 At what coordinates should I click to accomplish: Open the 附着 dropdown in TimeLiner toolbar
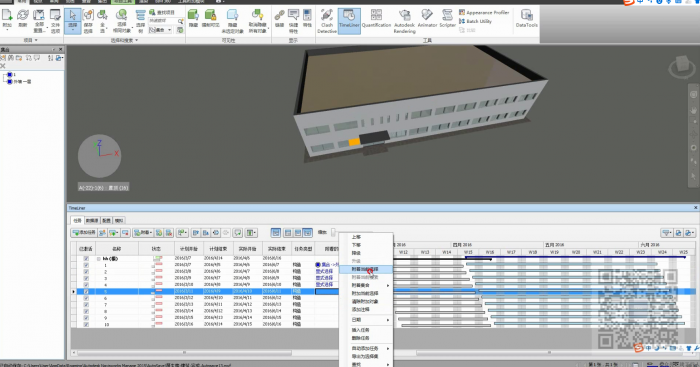pyautogui.click(x=143, y=233)
